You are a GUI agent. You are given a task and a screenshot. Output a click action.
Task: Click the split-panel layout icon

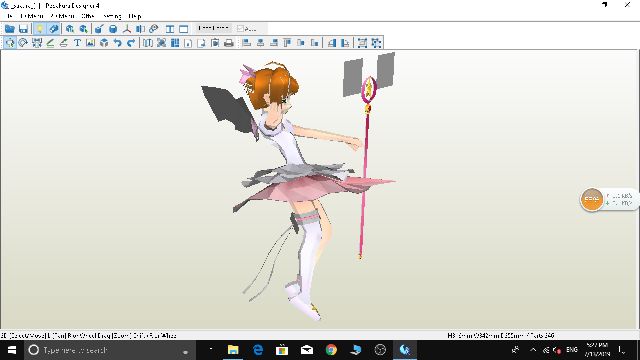click(170, 29)
